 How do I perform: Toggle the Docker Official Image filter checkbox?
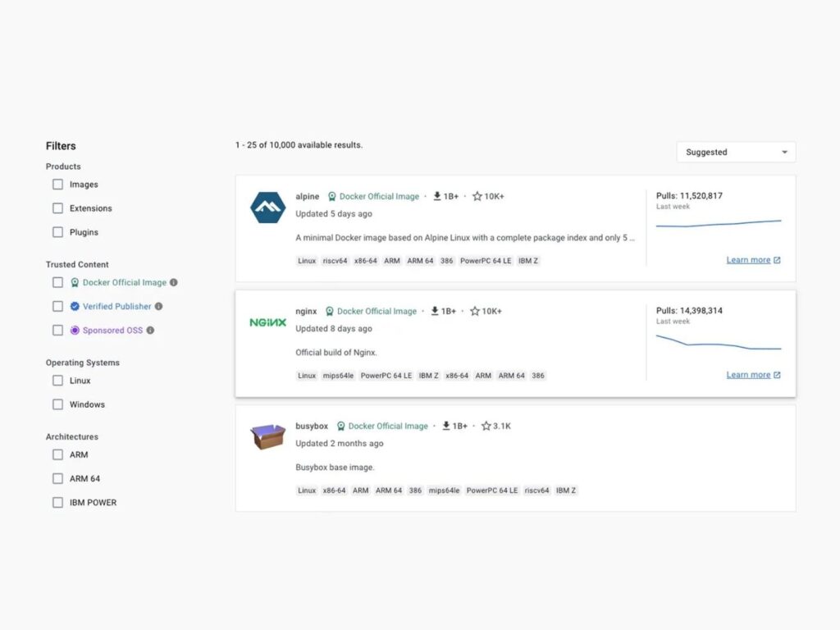58,282
